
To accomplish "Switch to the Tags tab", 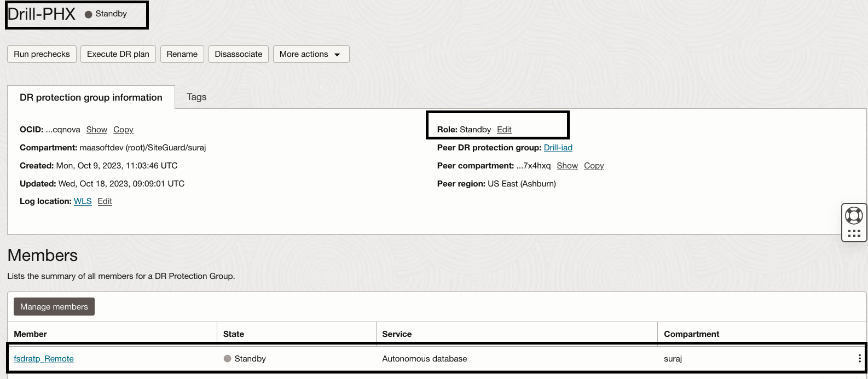I will (196, 97).
